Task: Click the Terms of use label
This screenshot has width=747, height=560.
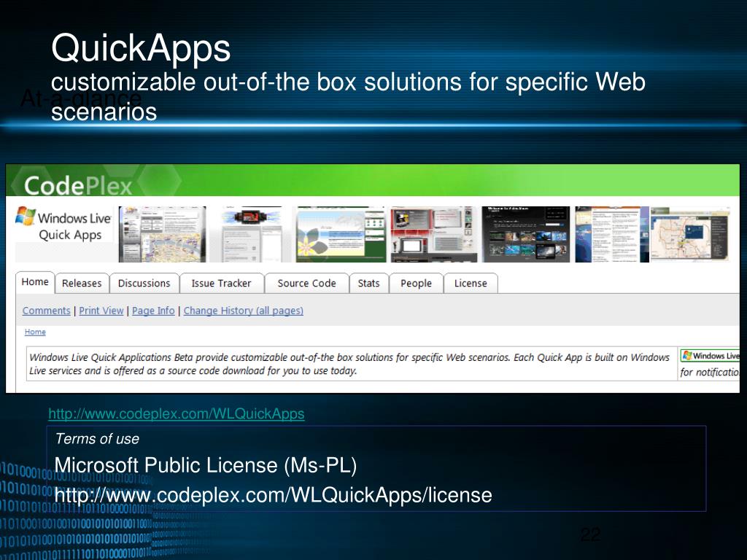Action: (x=97, y=438)
